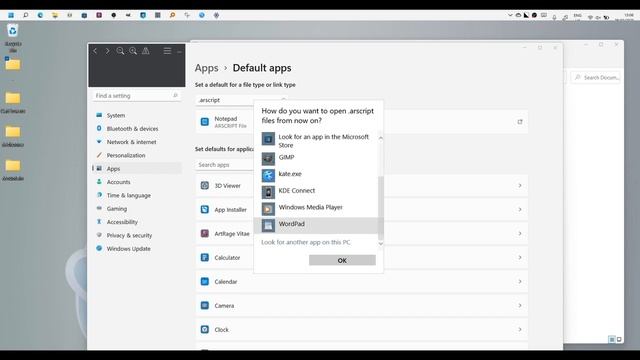
Task: Click the warning triangle toolbar icon
Action: 146,51
